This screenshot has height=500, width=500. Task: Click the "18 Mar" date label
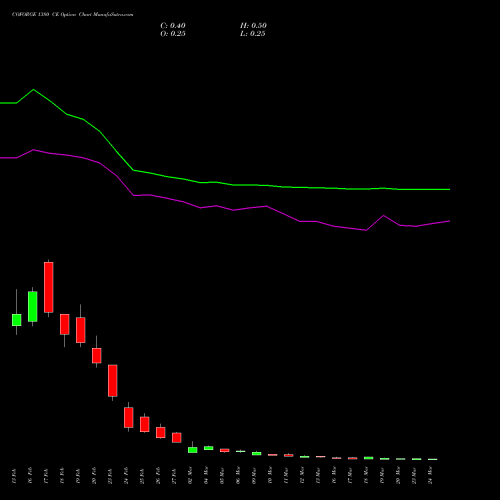366,476
